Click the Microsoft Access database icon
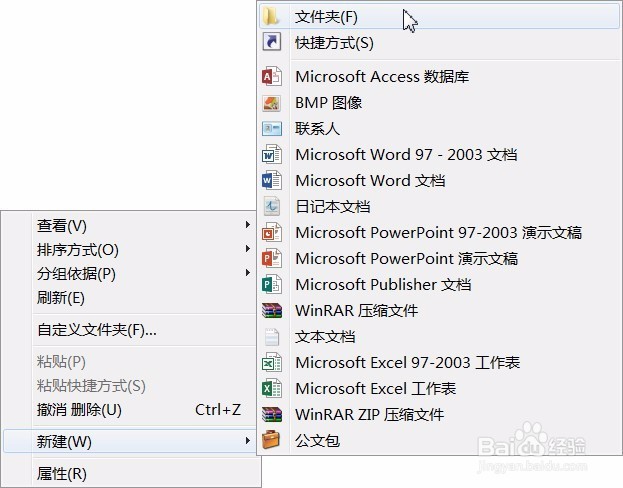The image size is (623, 488). click(272, 76)
